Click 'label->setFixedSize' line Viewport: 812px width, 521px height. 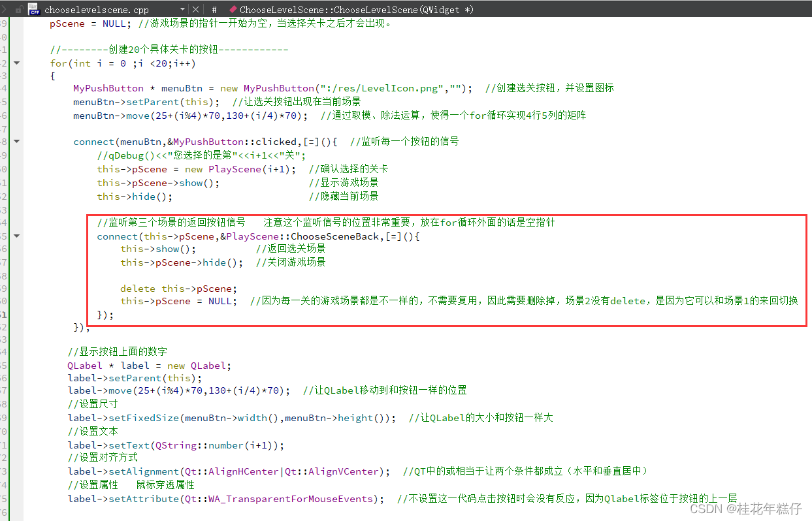pos(231,418)
